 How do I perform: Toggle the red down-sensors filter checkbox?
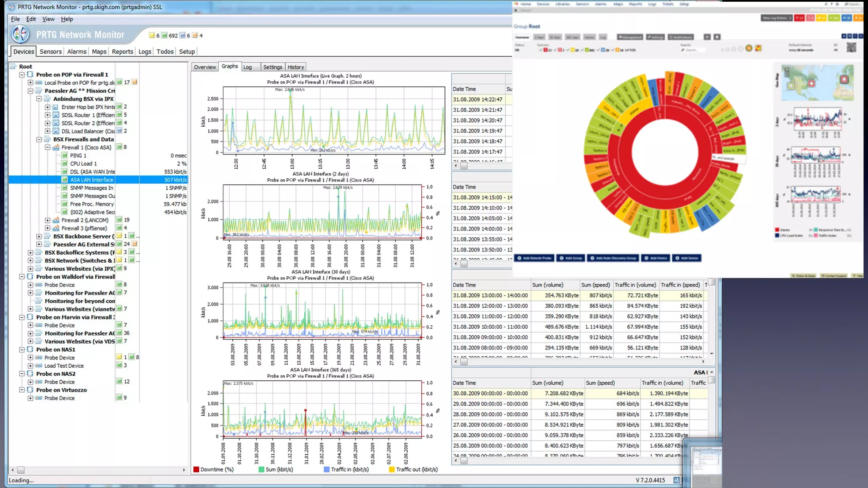(540, 50)
